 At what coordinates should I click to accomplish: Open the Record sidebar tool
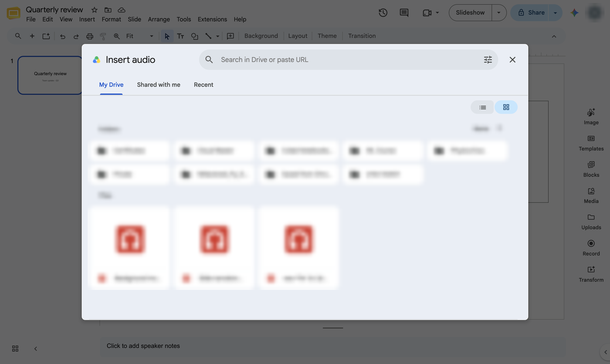tap(591, 248)
